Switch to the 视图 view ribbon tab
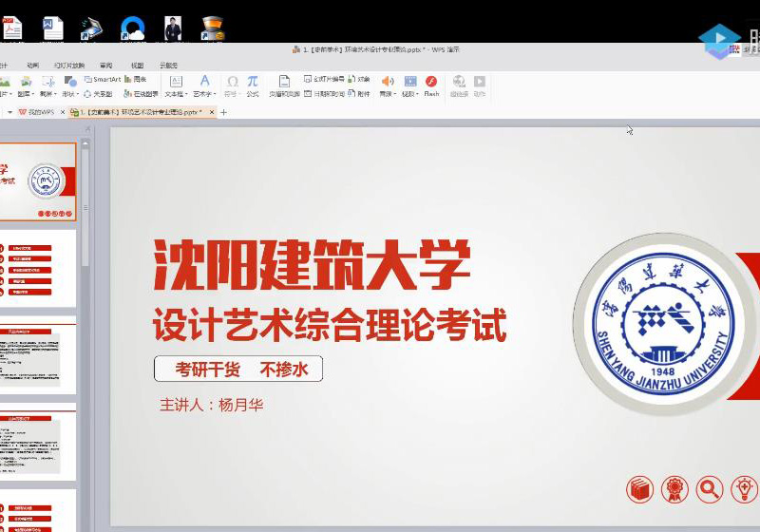 [137, 65]
